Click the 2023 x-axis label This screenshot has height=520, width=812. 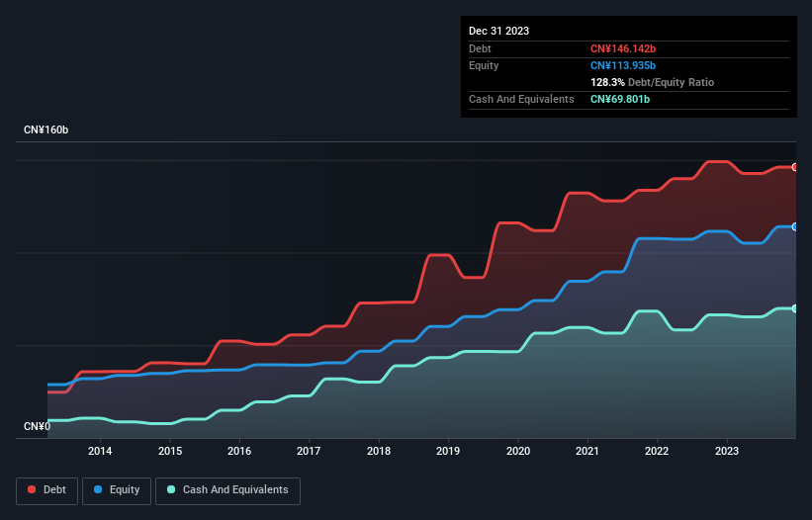click(x=727, y=451)
